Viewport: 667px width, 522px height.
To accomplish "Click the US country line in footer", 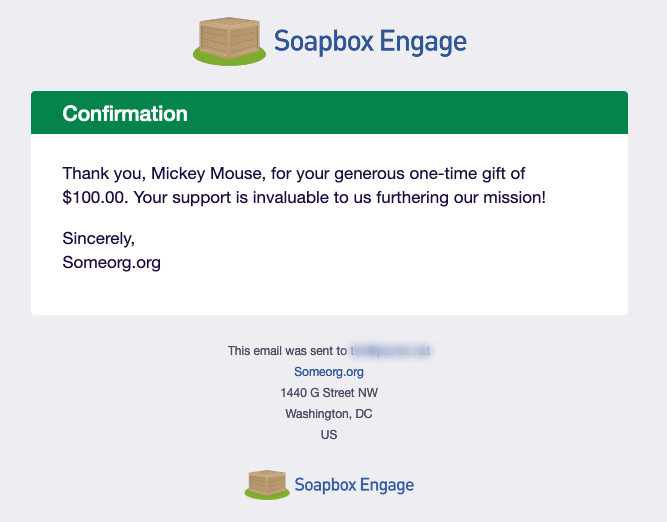I will (x=329, y=435).
